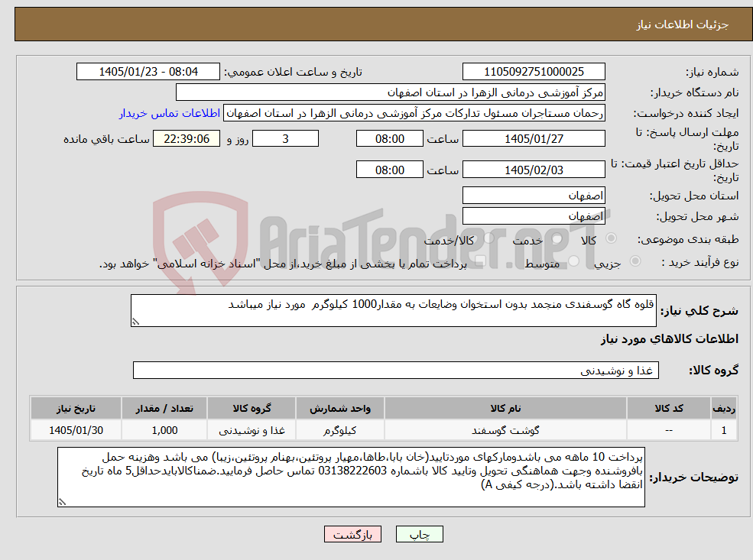
Task: Click the delivery province field اصفهان
Action: pos(534,196)
